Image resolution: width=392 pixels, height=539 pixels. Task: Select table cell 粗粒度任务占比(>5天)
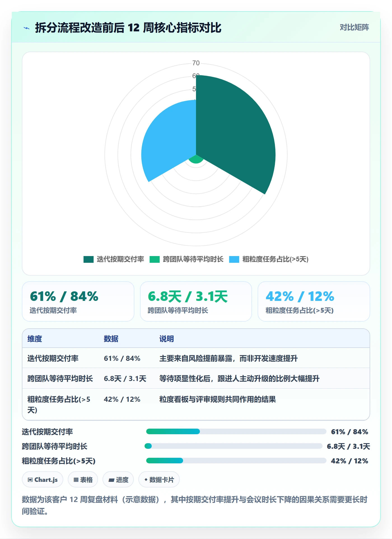(x=59, y=405)
